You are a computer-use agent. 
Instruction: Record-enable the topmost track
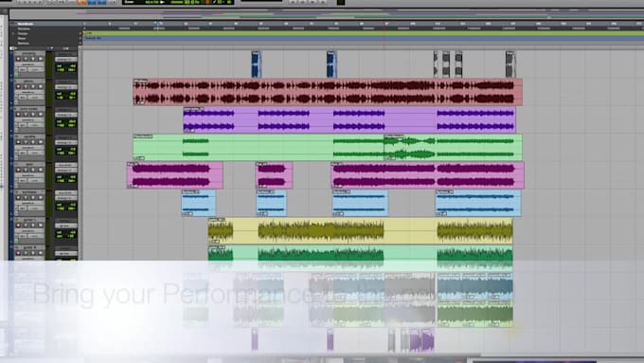pyautogui.click(x=18, y=59)
